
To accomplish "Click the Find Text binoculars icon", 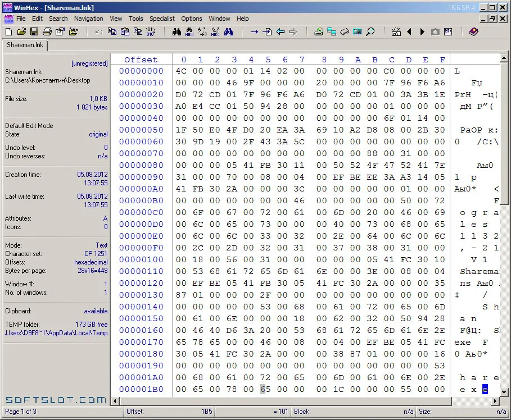I will 177,31.
